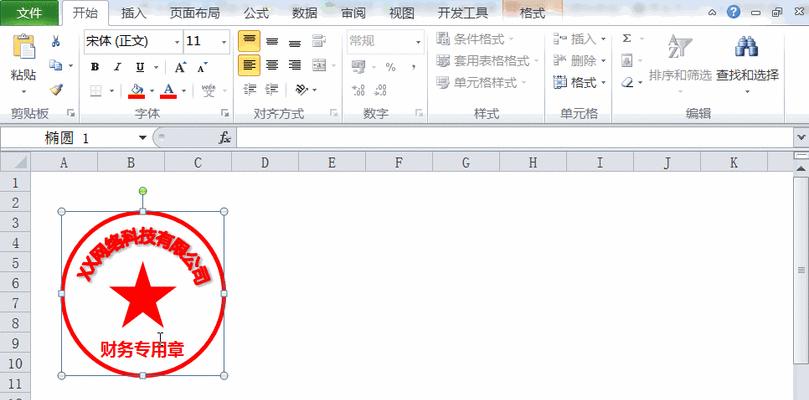Open the underline style dropdown arrow
Image resolution: width=809 pixels, height=400 pixels.
click(x=155, y=67)
